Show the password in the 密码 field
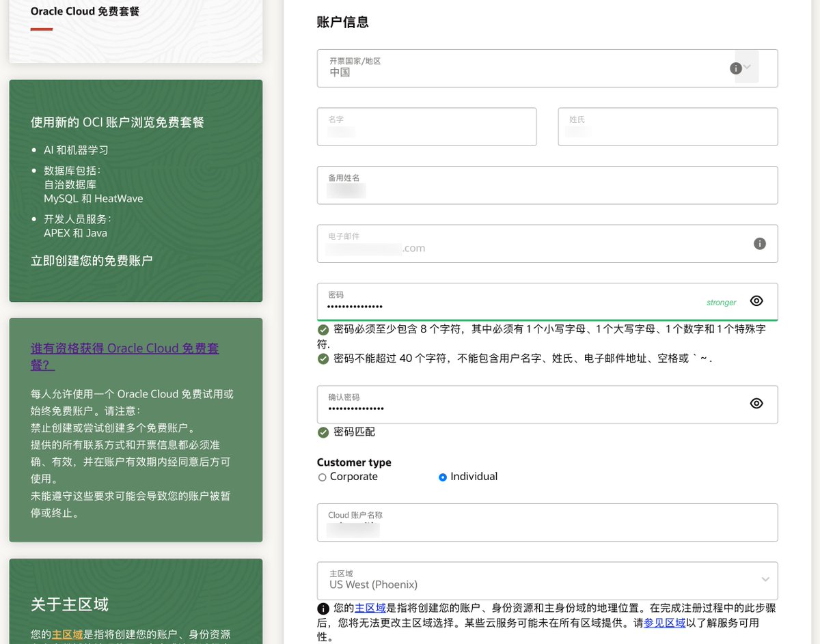 (x=756, y=300)
